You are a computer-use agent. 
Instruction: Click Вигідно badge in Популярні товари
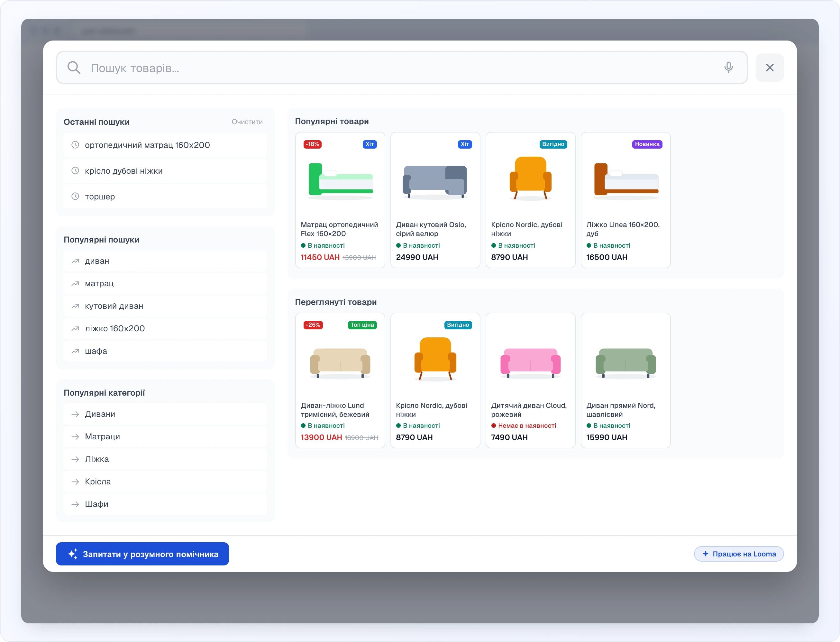(x=553, y=144)
